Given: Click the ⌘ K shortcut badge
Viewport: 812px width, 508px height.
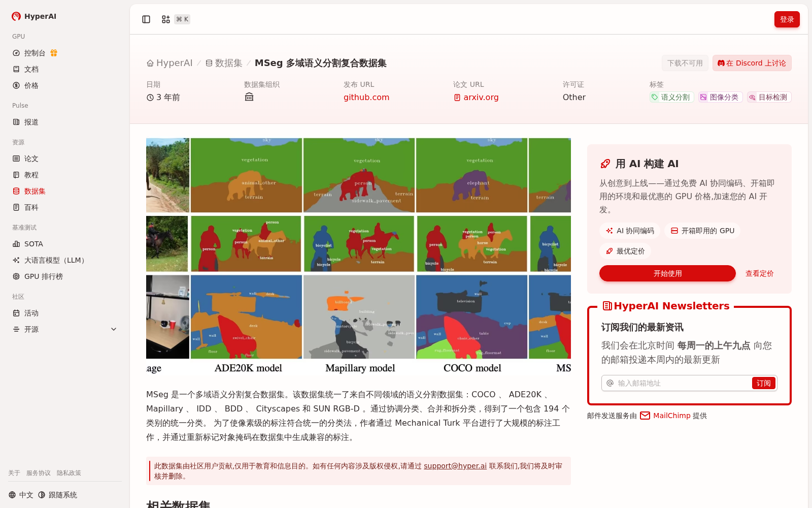Looking at the screenshot, I should 182,19.
